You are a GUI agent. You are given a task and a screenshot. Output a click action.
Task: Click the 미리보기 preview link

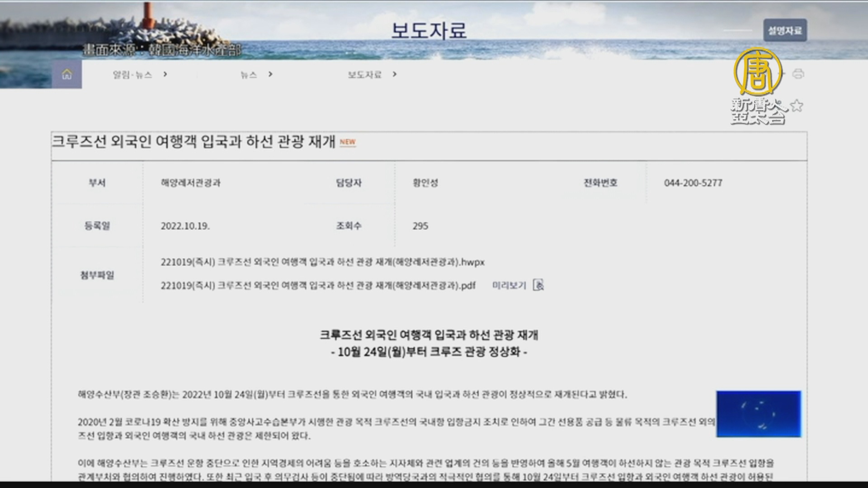[x=509, y=286]
